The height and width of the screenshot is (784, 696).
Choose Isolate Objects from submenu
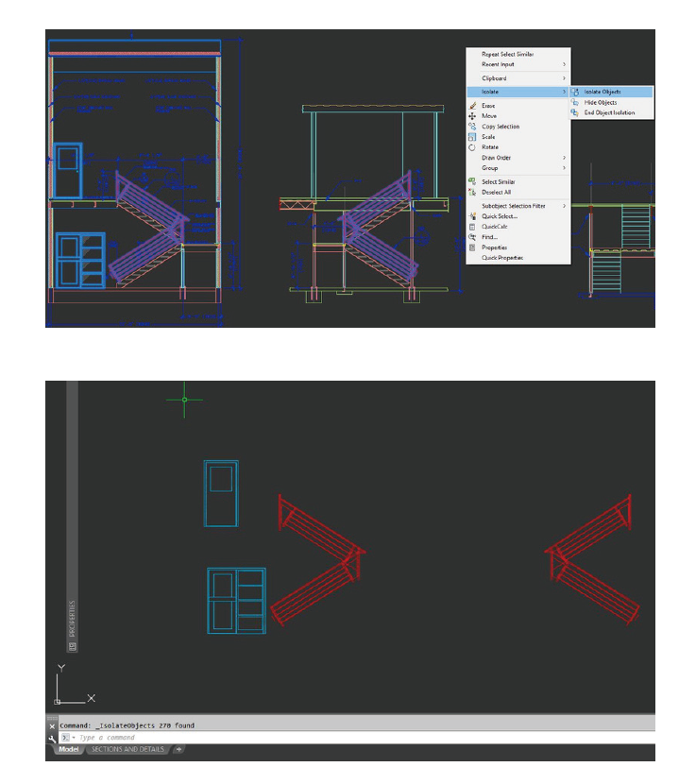[612, 92]
